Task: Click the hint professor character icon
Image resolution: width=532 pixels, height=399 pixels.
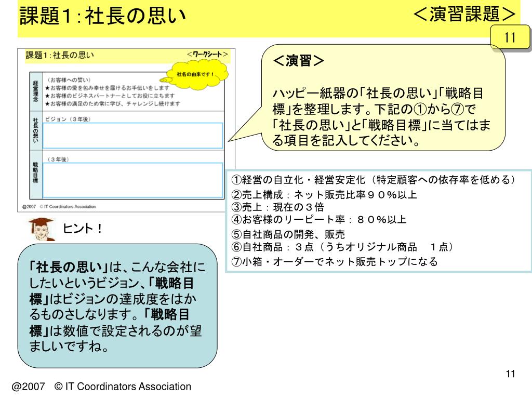Action: pyautogui.click(x=42, y=229)
